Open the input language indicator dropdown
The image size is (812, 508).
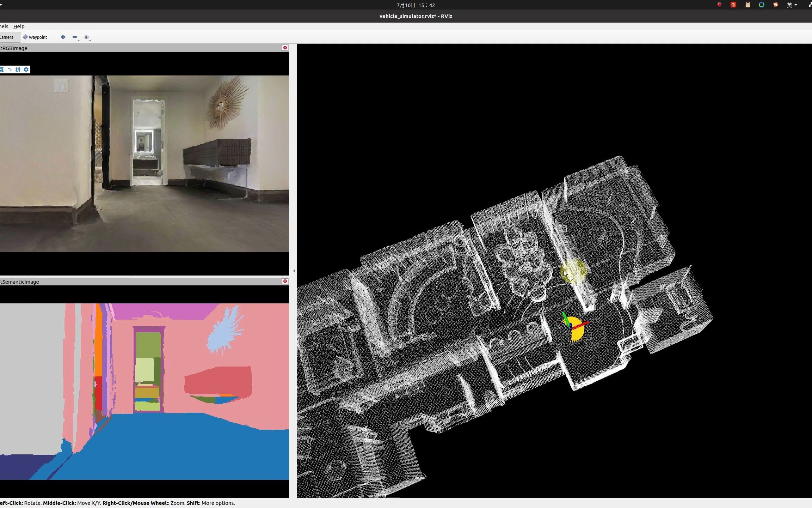tap(792, 5)
